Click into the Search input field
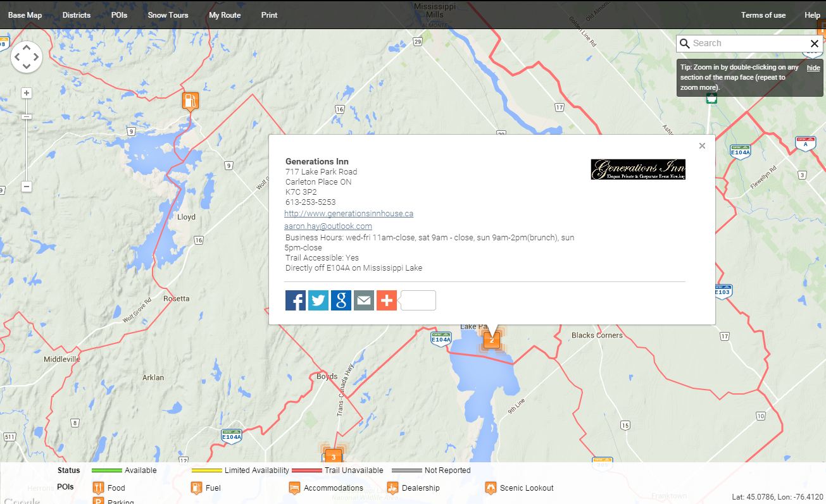Screen dimensions: 826x504 747,44
